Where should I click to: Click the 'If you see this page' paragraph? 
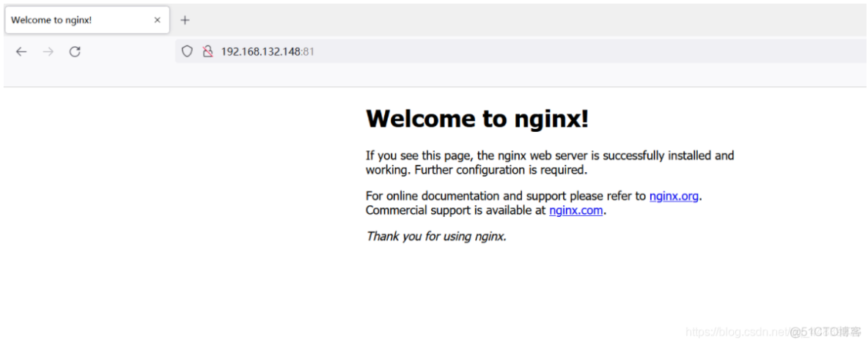click(550, 163)
